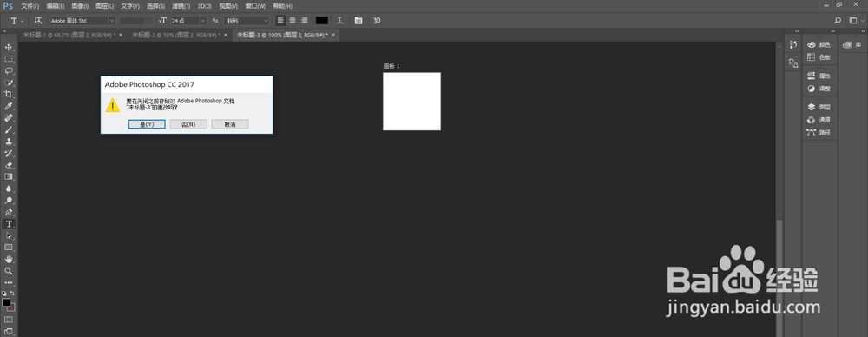
Task: Open the Paths (路径) panel
Action: click(819, 133)
